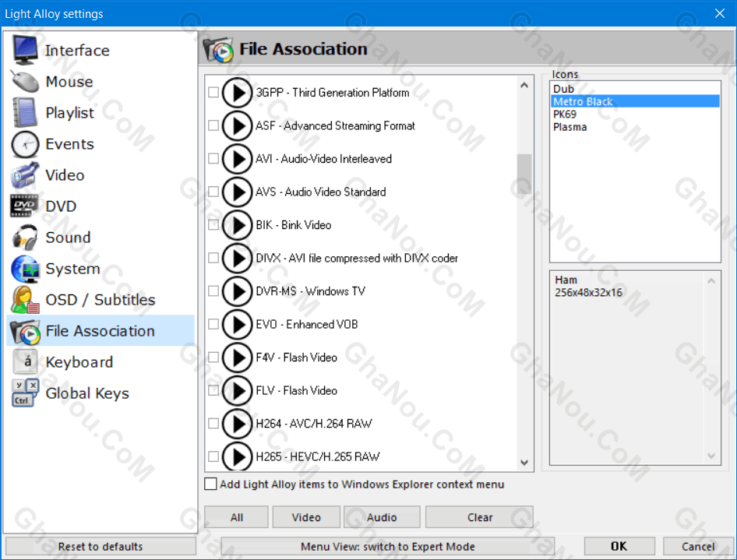Screen dimensions: 737x560
Task: Choose the PK69 icon set
Action: pos(635,114)
